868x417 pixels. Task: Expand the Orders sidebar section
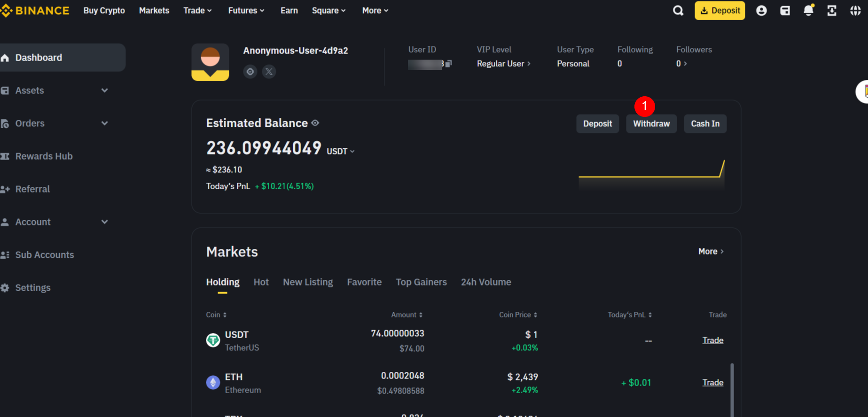point(104,123)
